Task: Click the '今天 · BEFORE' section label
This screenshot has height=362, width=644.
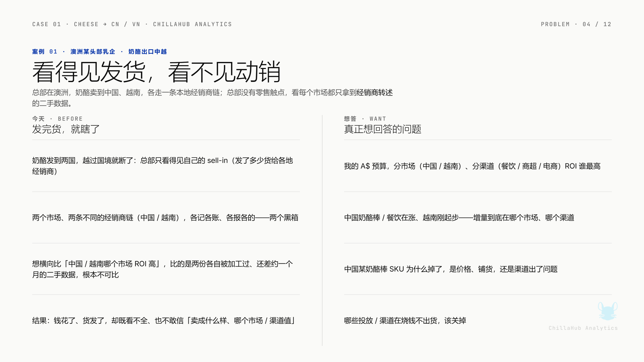Action: [57, 119]
